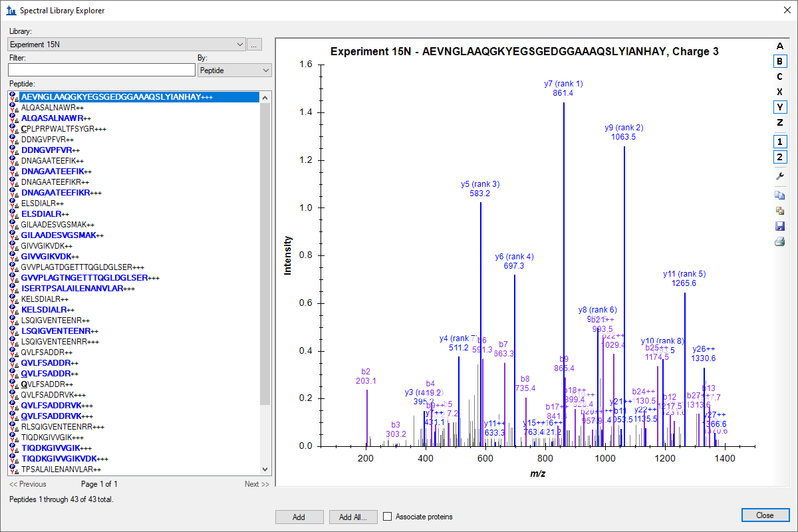Print the spectrum graph

click(x=779, y=241)
